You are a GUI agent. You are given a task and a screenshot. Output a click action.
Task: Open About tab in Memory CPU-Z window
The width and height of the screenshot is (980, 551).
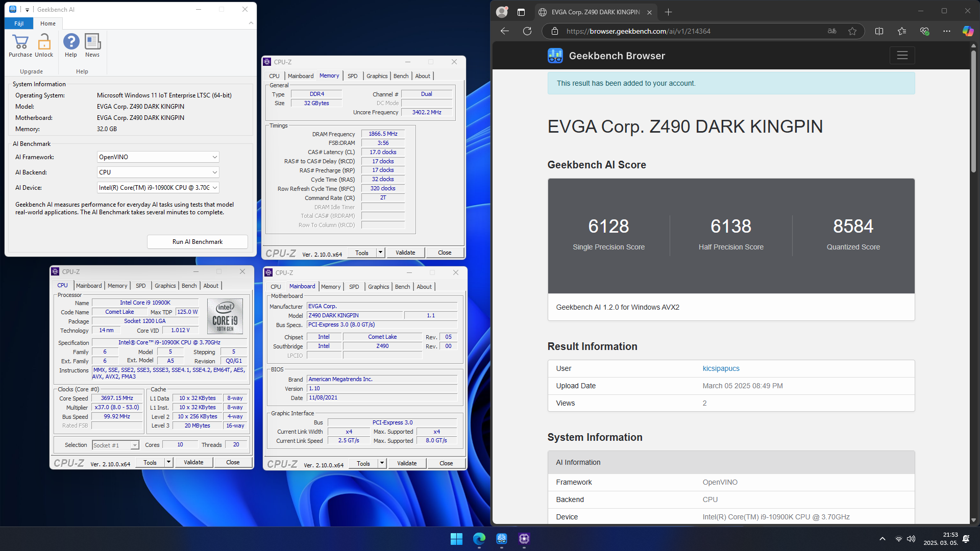(423, 76)
